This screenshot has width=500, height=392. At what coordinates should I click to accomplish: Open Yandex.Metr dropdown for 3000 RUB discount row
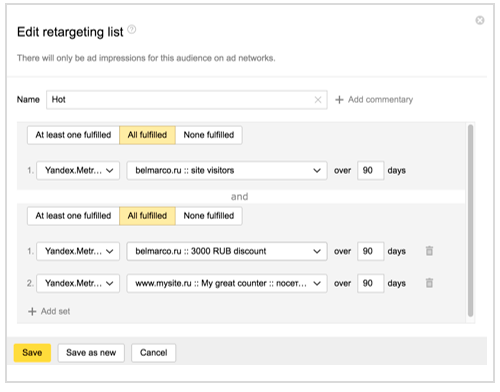point(78,251)
